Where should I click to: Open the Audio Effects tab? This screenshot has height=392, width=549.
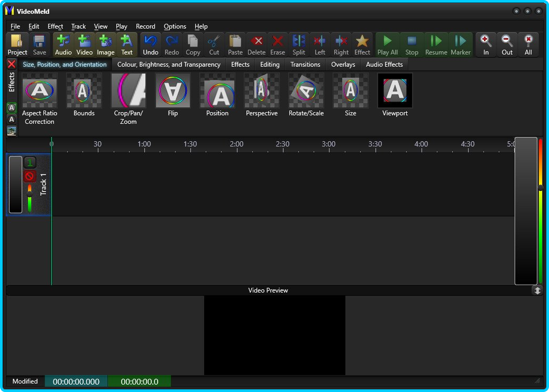coord(385,65)
